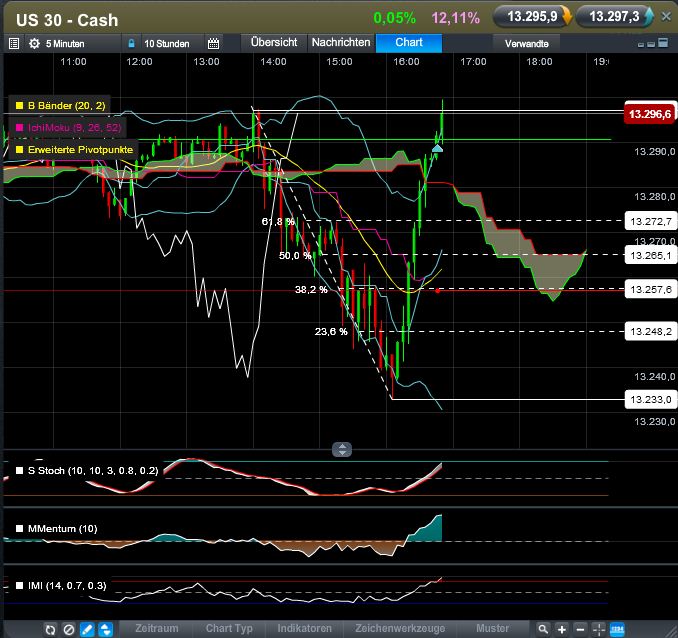Click the light blue triangle marker on chart
Screen dimensions: 678x638
pos(438,148)
